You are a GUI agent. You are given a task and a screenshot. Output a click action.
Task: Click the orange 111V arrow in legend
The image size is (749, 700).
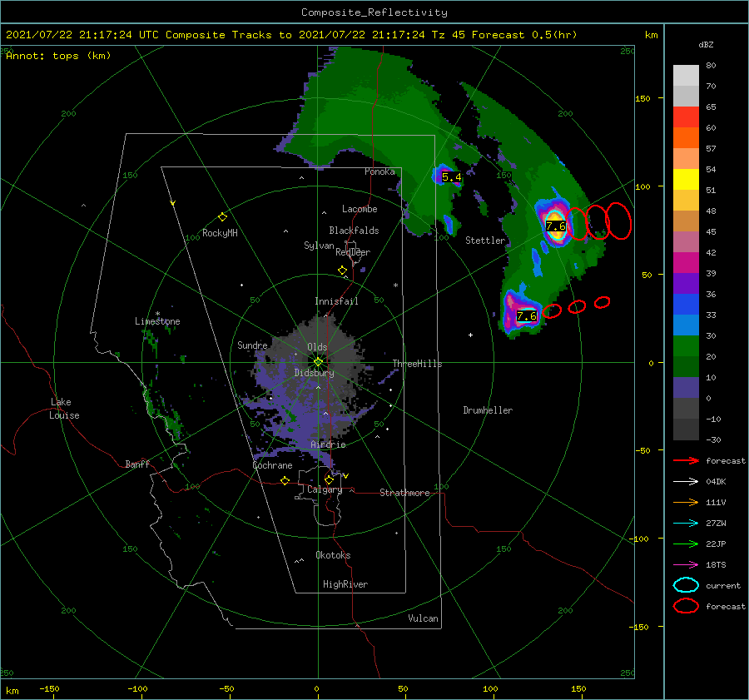[686, 502]
